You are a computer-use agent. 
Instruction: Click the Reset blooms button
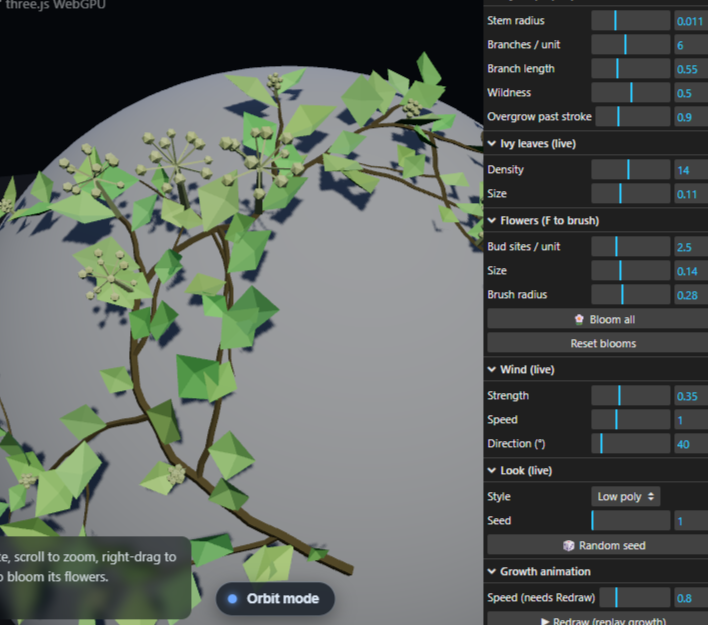point(598,343)
